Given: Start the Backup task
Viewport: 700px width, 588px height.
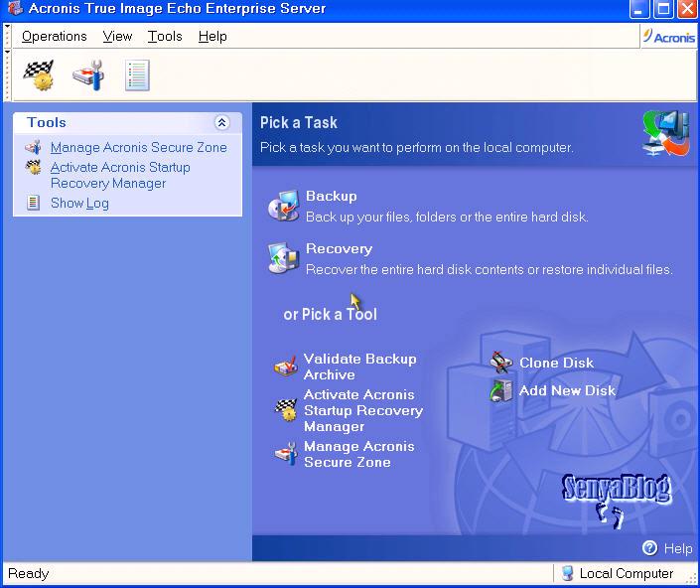Looking at the screenshot, I should (x=332, y=196).
